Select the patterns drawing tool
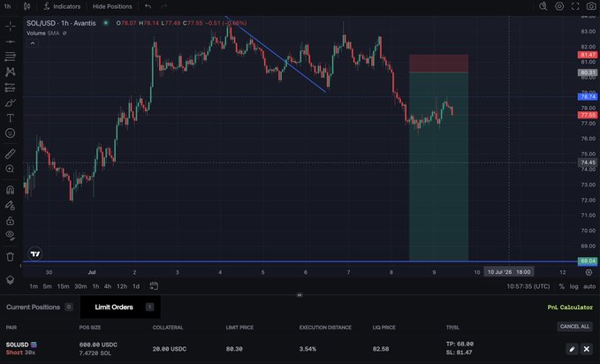 (11, 72)
